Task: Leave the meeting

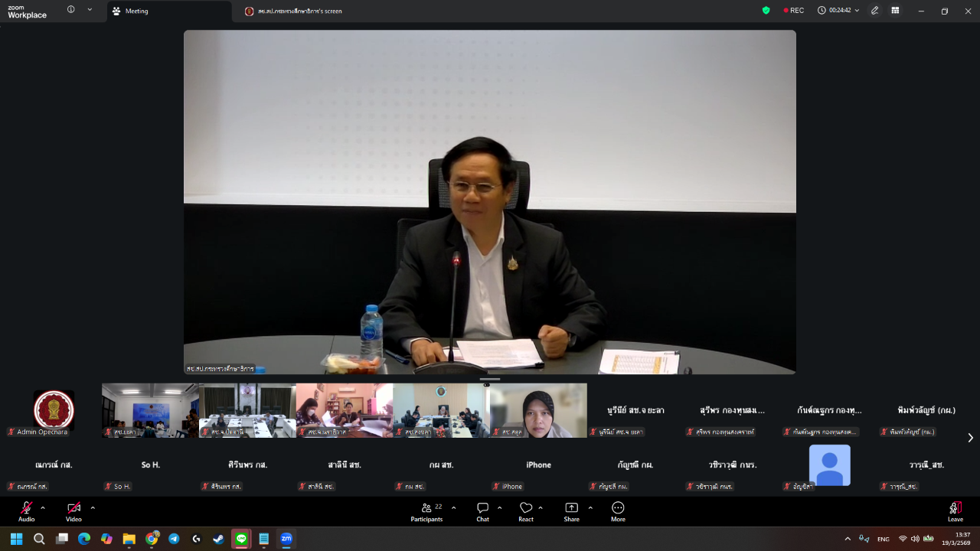Action: (955, 510)
